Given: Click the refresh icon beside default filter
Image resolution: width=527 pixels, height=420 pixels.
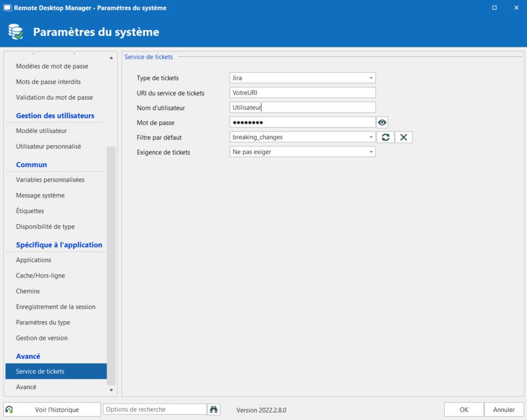Looking at the screenshot, I should tap(385, 137).
